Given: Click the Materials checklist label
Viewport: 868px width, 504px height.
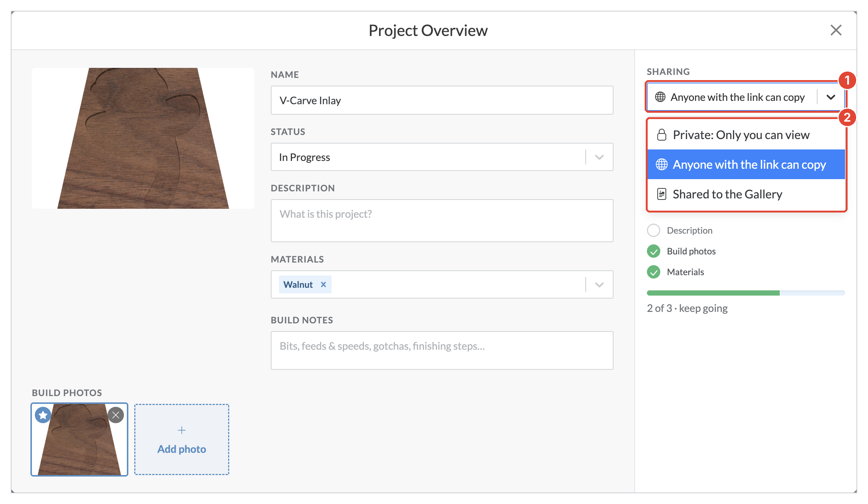Looking at the screenshot, I should pyautogui.click(x=685, y=272).
